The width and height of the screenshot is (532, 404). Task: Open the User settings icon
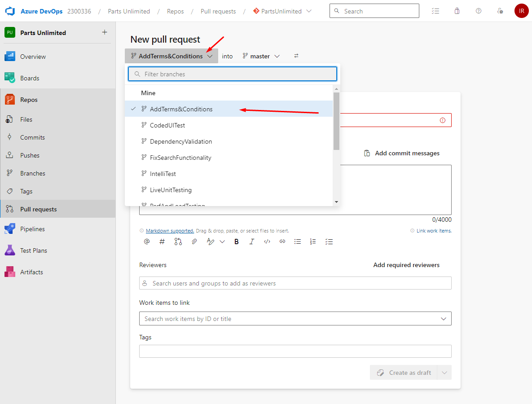[500, 11]
